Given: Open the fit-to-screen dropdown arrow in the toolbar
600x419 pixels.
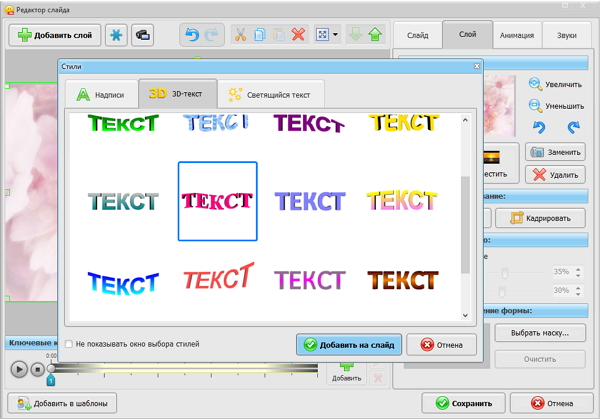Looking at the screenshot, I should [336, 35].
